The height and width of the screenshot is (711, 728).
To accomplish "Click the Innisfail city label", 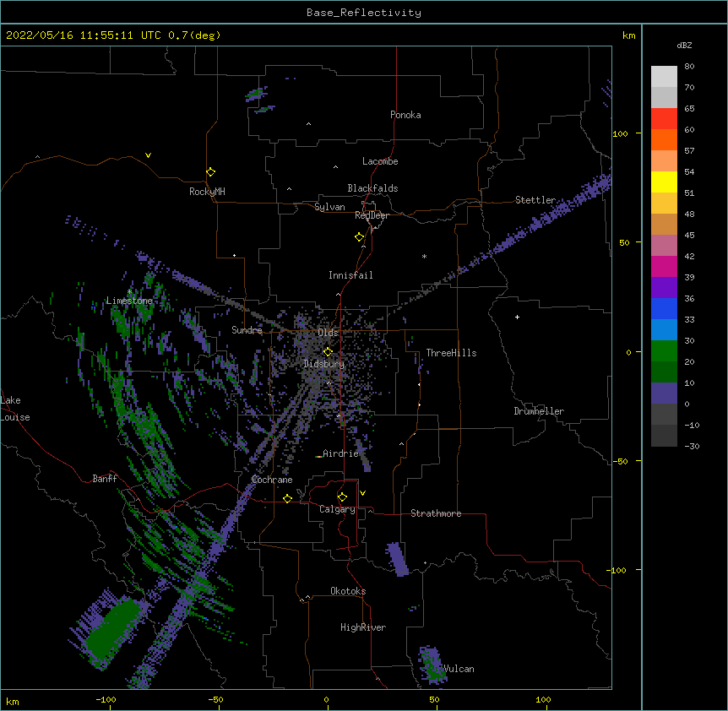I will (x=350, y=275).
